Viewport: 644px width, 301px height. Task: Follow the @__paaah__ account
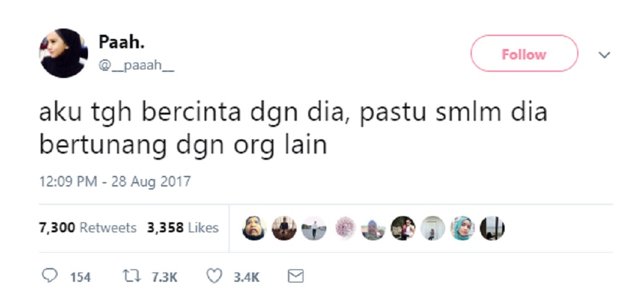[x=524, y=53]
